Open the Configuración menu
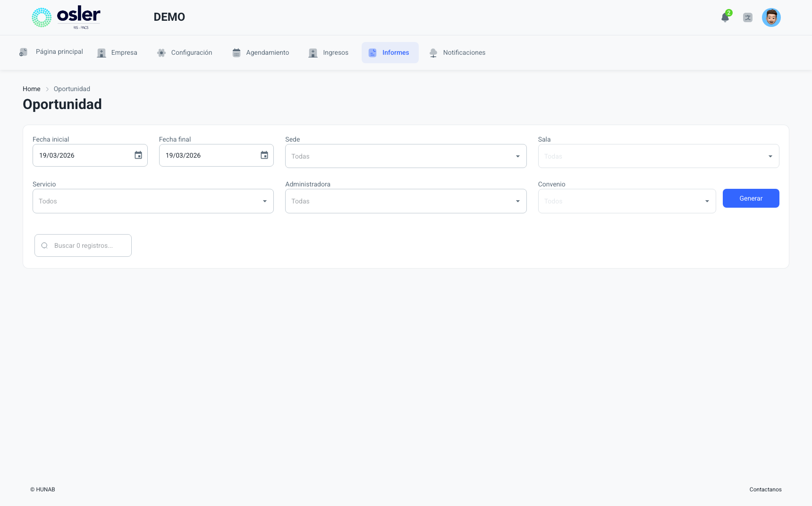Viewport: 812px width, 506px height. [x=185, y=53]
